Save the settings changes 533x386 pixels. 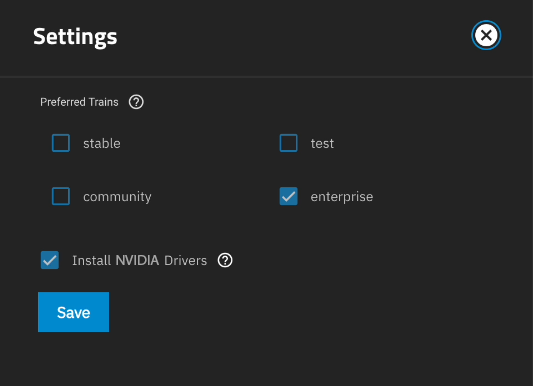tap(73, 312)
